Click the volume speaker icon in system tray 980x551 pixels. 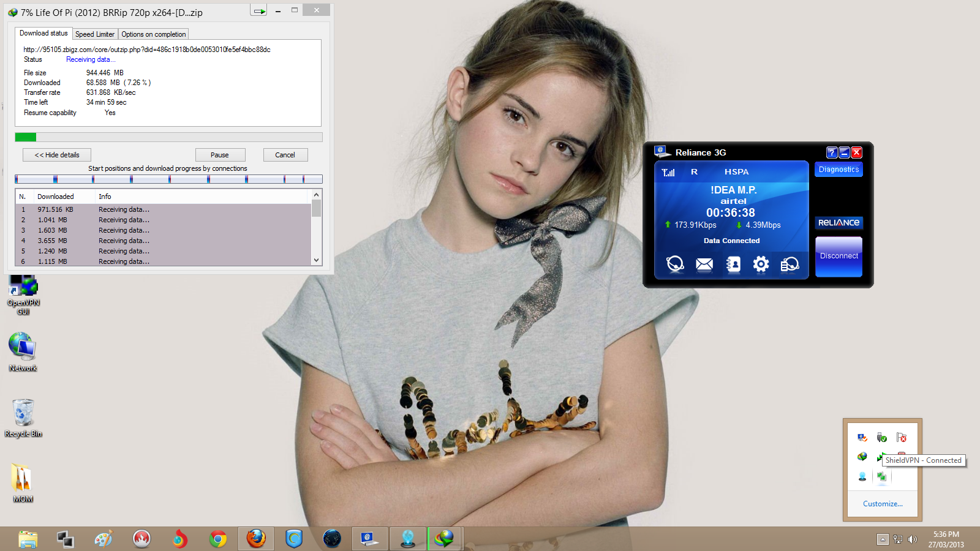[913, 539]
